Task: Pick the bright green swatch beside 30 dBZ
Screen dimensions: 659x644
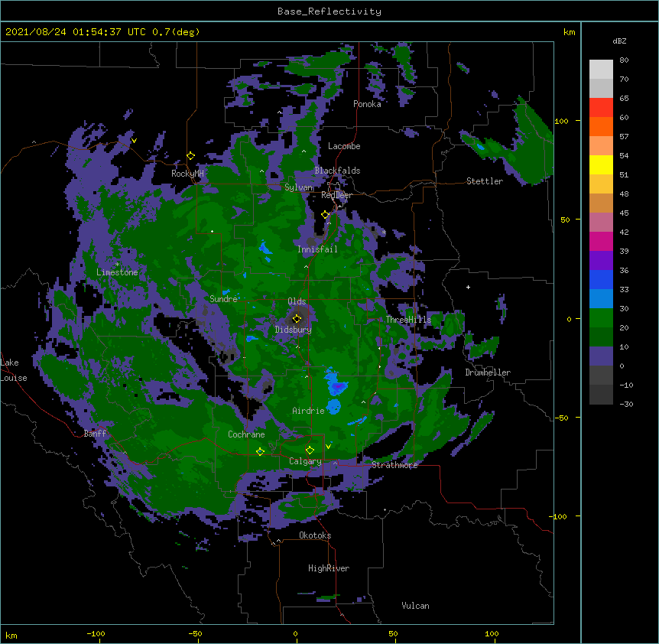Action: click(x=601, y=318)
